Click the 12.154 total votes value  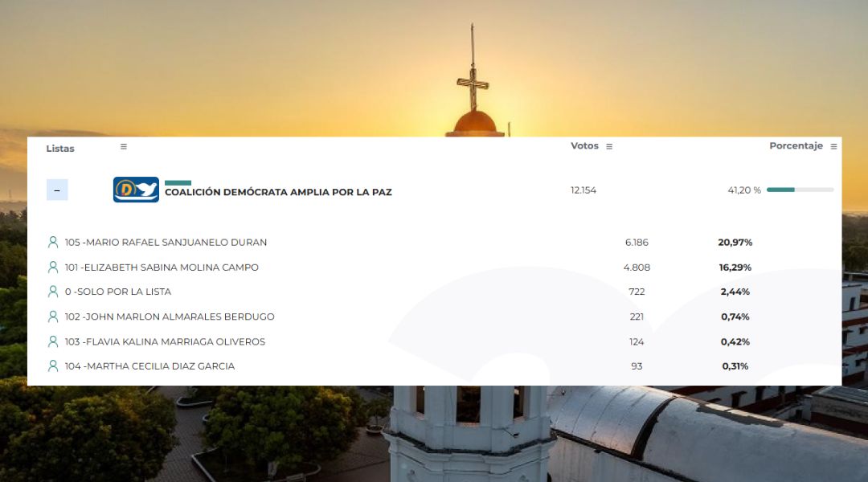pos(583,190)
